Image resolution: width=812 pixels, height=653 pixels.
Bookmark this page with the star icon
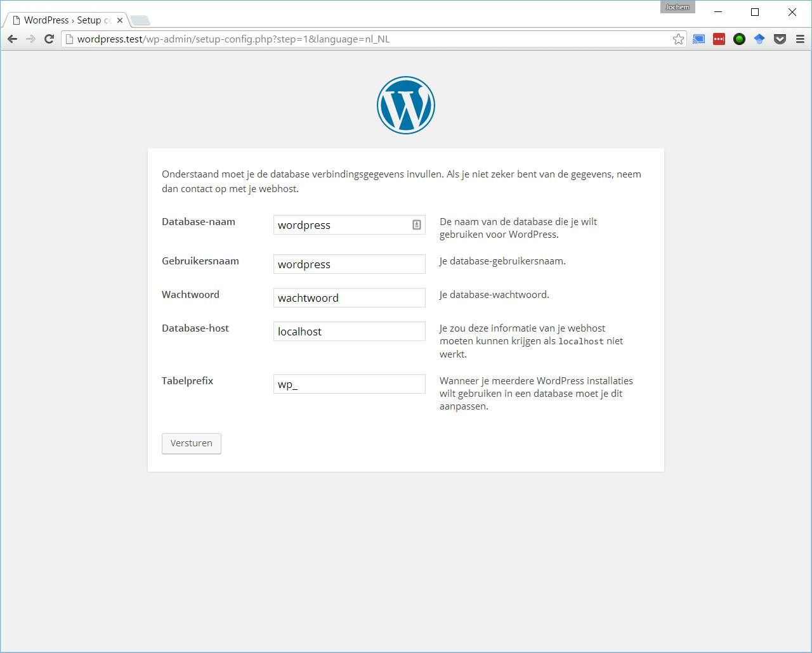[x=678, y=39]
